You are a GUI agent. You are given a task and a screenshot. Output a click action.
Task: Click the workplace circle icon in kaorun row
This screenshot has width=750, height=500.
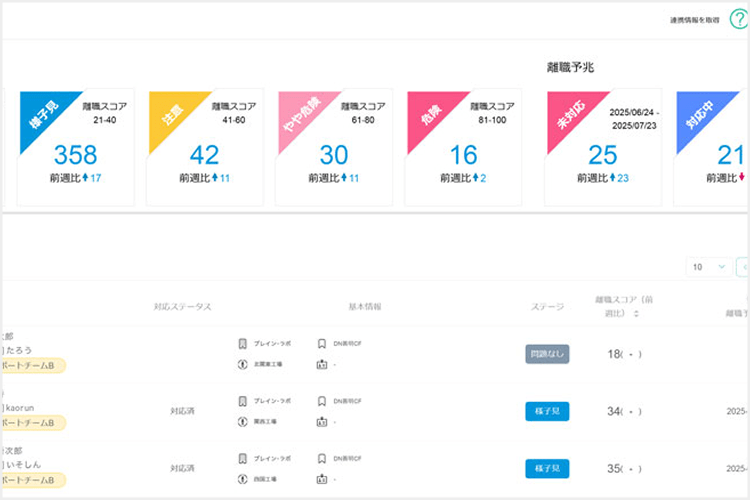tap(243, 421)
